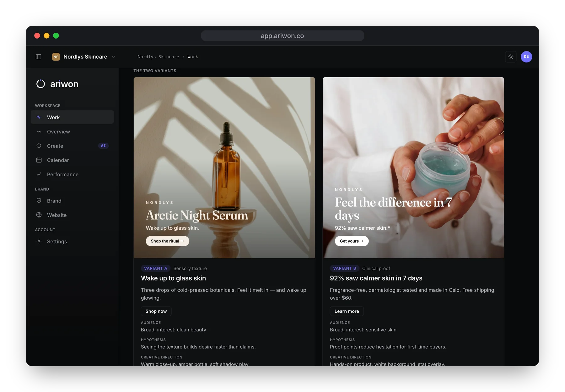Click 'Broad, interest: sensitive skin' audience text
Viewport: 565px width, 392px height.
point(363,330)
